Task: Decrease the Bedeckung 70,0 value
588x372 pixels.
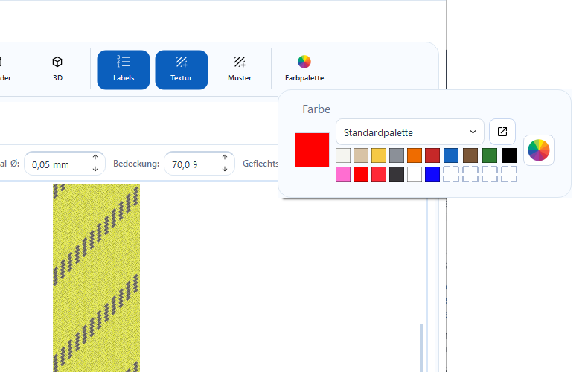Action: click(x=225, y=169)
